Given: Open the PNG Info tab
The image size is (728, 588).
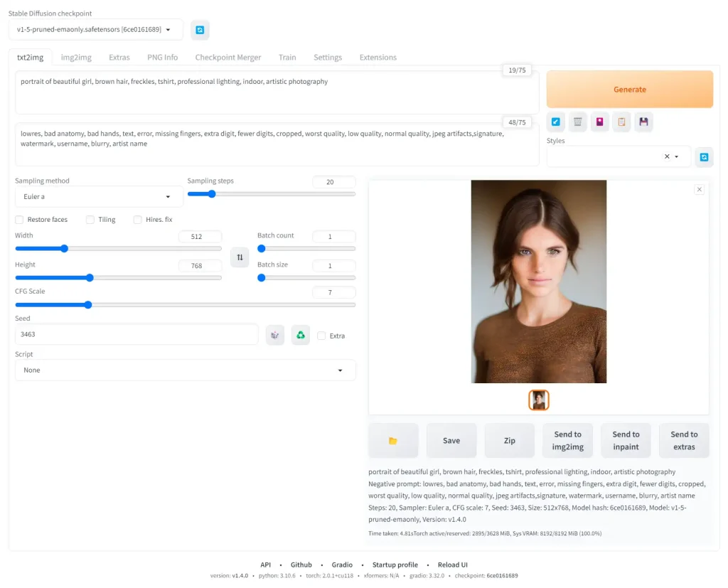Looking at the screenshot, I should click(162, 58).
